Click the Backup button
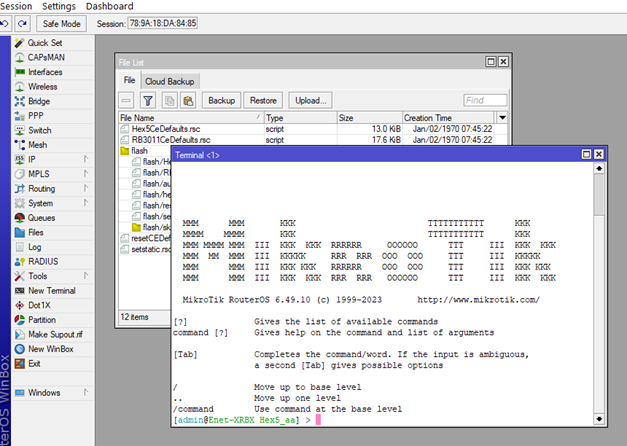 click(x=222, y=100)
